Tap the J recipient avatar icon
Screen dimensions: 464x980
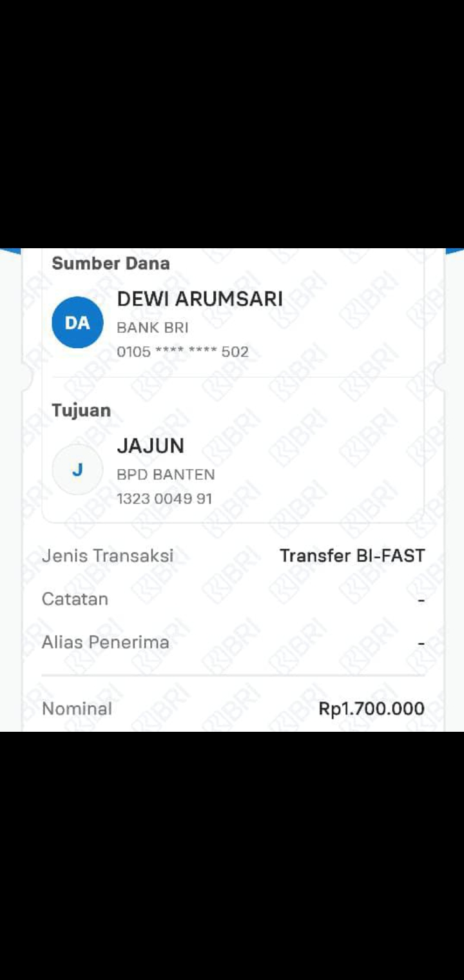(x=77, y=469)
